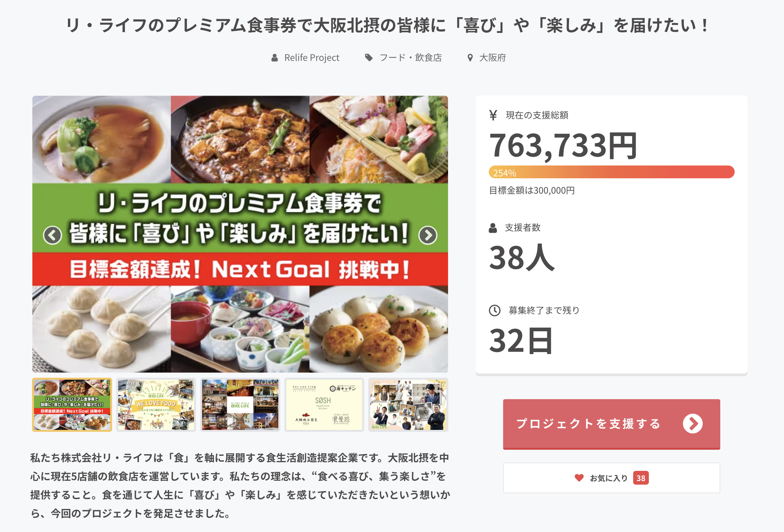Select the SOSH restaurant logos thumbnail
The height and width of the screenshot is (532, 784).
click(324, 405)
